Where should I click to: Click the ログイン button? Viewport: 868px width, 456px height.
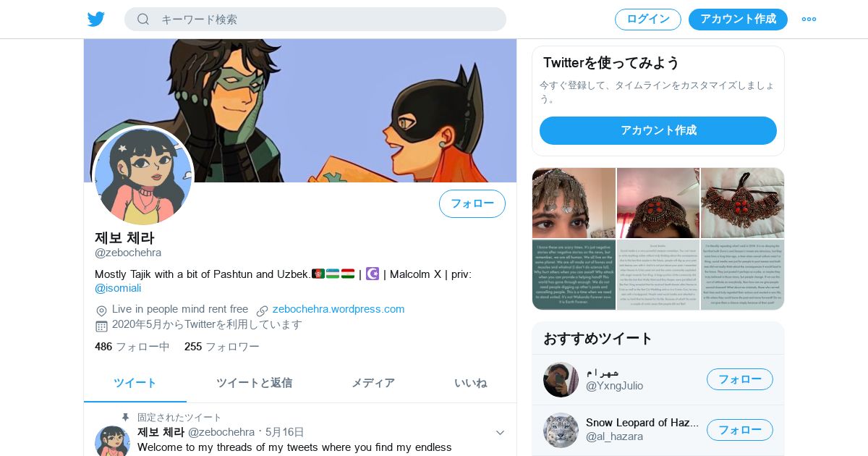click(648, 20)
